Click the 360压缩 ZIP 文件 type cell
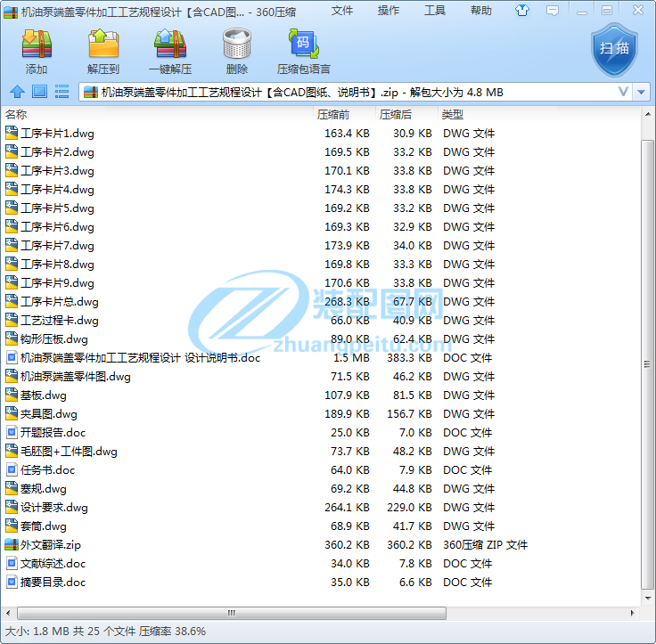 (x=485, y=544)
